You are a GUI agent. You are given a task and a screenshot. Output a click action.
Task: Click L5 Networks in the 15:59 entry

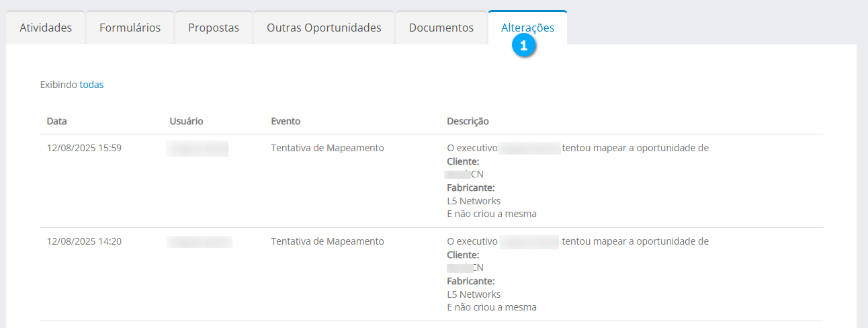(x=474, y=201)
